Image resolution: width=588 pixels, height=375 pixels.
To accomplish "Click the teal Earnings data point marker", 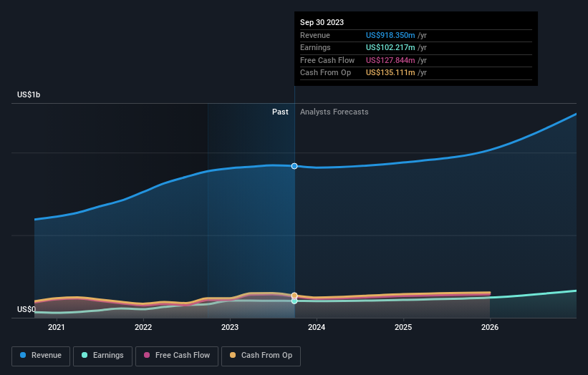I will click(x=294, y=301).
